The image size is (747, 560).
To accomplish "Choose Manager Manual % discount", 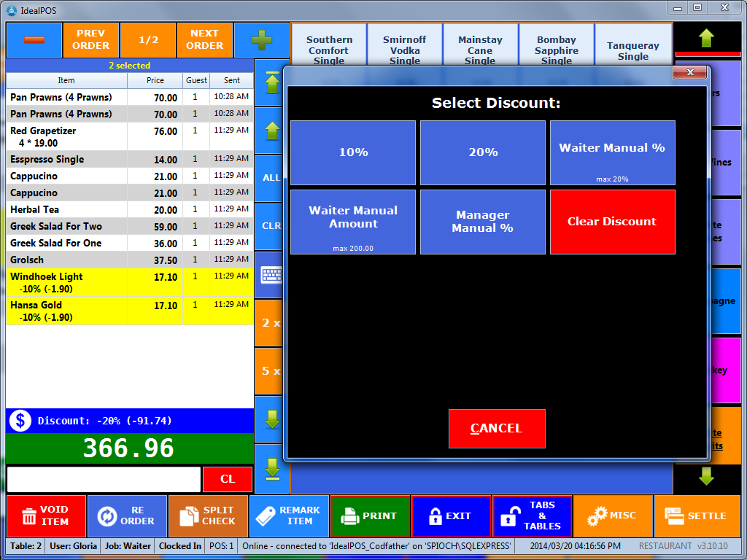I will 483,222.
